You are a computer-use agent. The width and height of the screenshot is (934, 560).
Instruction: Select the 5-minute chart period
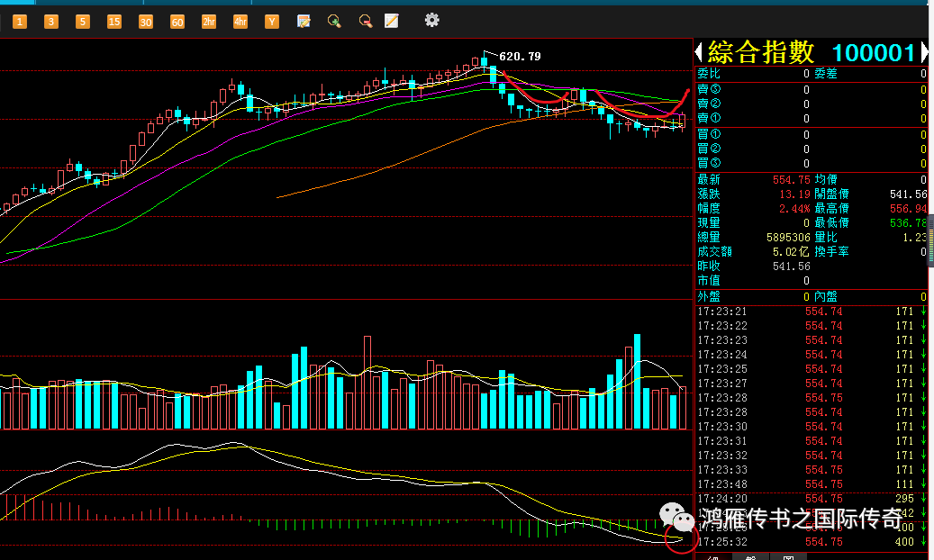tap(83, 22)
